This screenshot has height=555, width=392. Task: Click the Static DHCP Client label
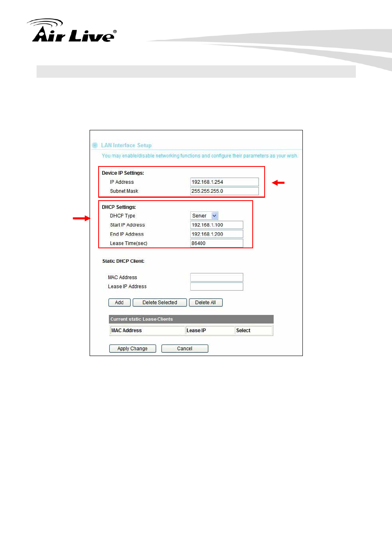(123, 261)
